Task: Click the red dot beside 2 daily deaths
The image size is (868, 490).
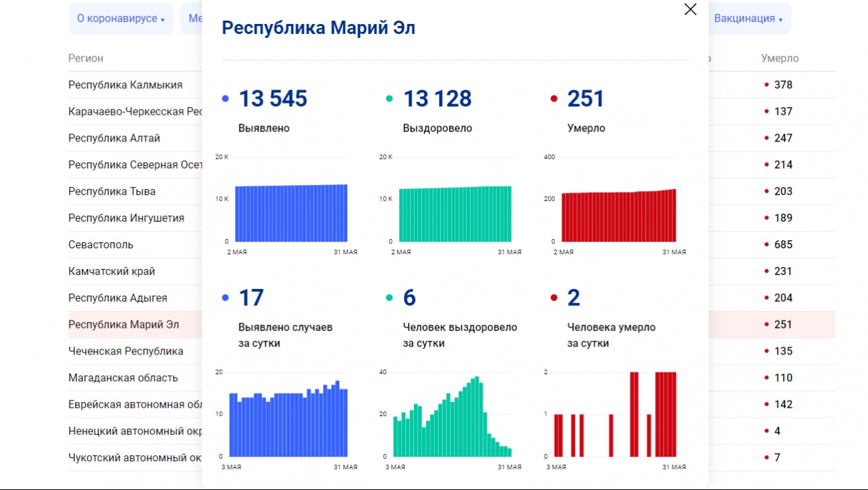Action: tap(554, 298)
